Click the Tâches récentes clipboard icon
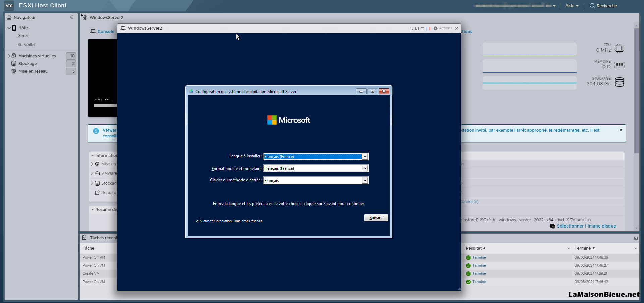The width and height of the screenshot is (644, 303). pos(84,237)
